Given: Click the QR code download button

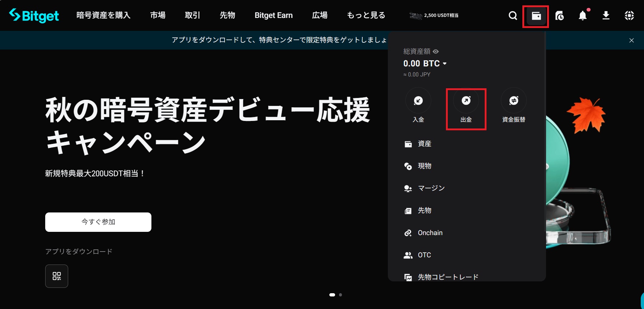Looking at the screenshot, I should [x=57, y=276].
